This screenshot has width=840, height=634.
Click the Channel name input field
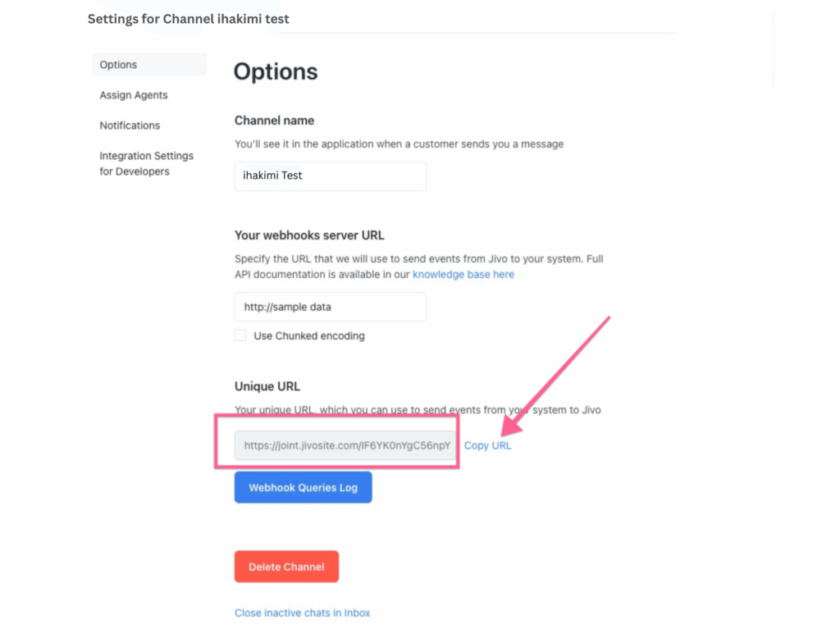(330, 176)
